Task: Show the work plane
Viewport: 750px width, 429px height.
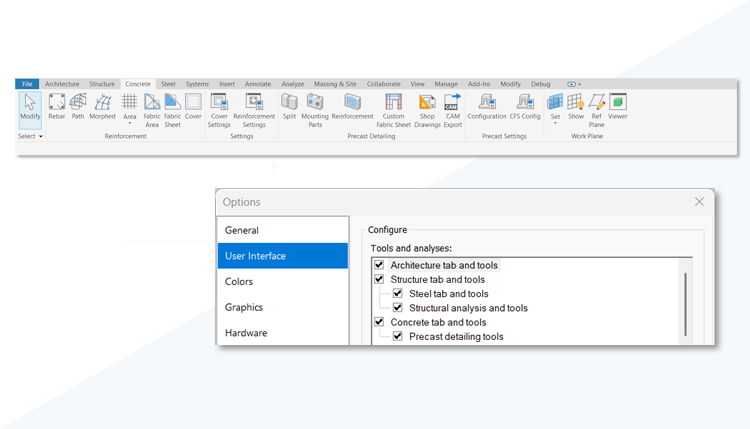Action: (x=576, y=107)
